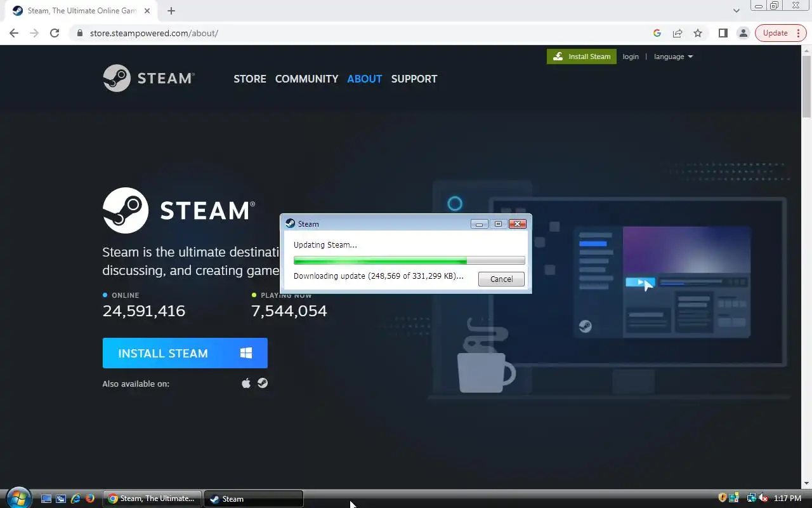The height and width of the screenshot is (508, 812).
Task: Click the playing now count 7,544,054
Action: (289, 311)
